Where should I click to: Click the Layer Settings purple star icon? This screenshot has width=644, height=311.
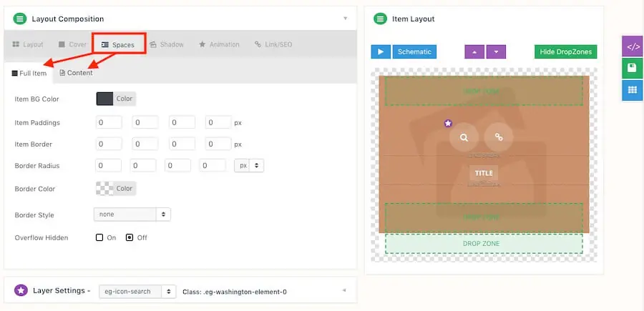(21, 290)
